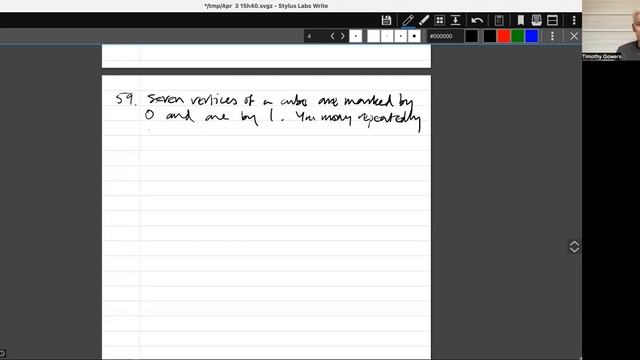Select the third pen width preset
The image size is (640, 360).
(400, 36)
